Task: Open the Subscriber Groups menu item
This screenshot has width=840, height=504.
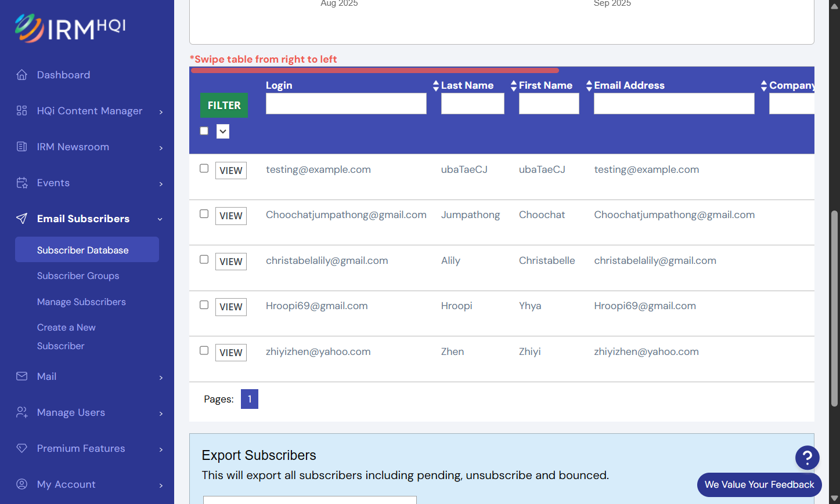Action: point(78,276)
